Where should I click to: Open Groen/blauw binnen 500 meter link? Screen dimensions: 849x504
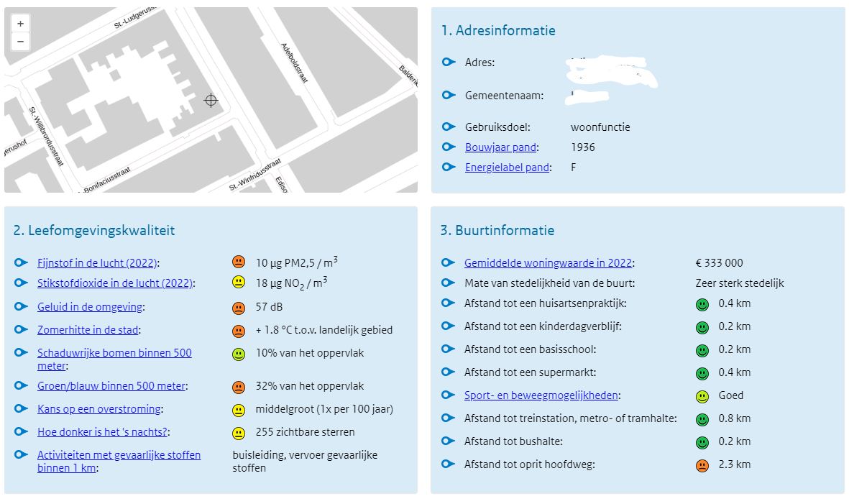111,386
